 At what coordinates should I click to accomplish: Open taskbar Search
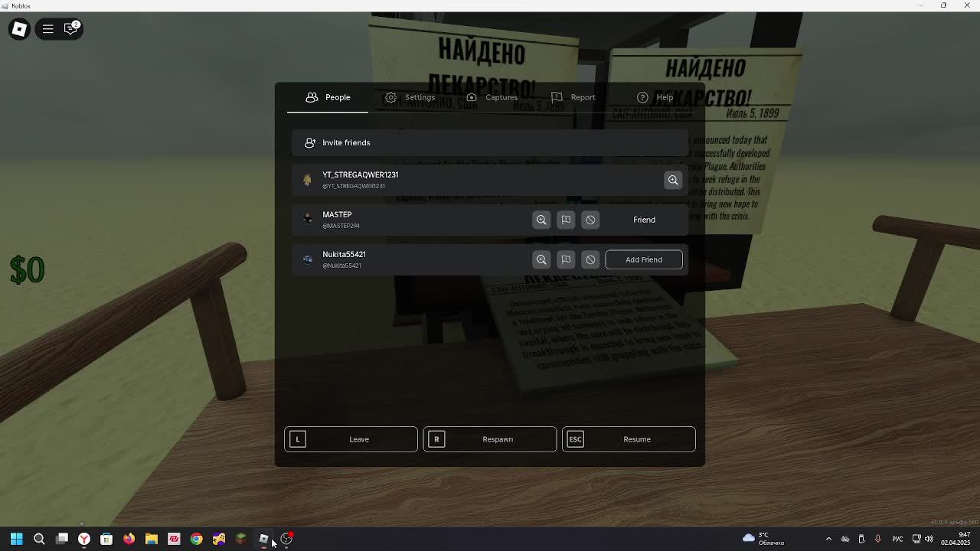[39, 539]
